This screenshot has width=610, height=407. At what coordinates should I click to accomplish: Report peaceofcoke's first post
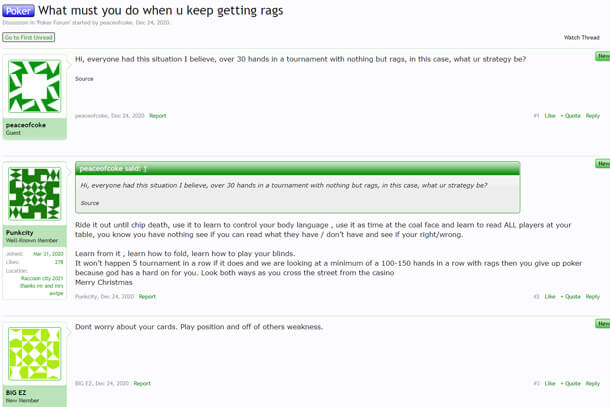[158, 116]
